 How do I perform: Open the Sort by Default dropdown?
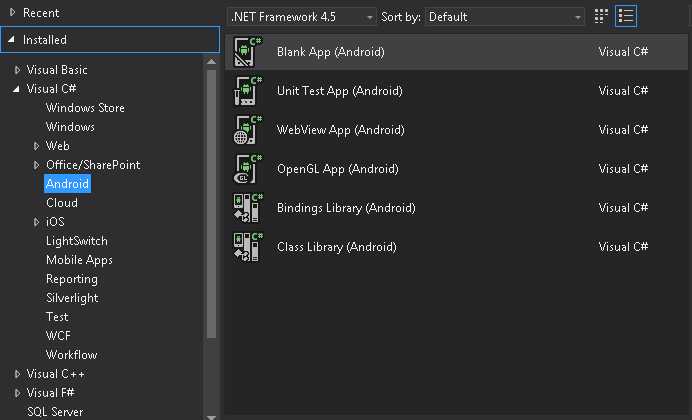click(504, 17)
